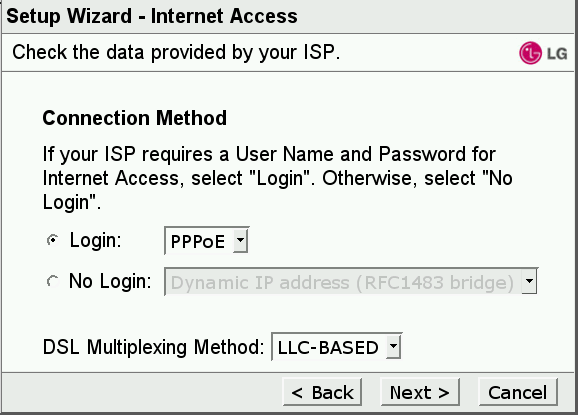The width and height of the screenshot is (578, 415).
Task: Click the 'Check the data provided' subtitle
Action: [176, 52]
